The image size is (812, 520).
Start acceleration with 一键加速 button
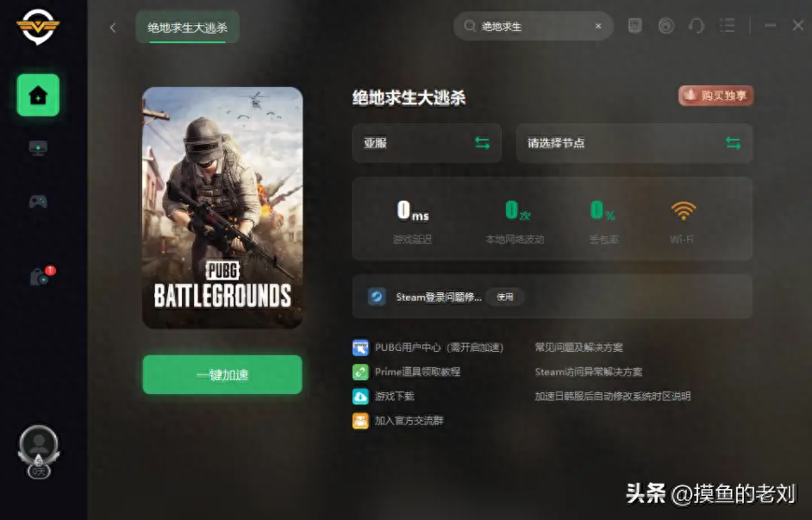(x=222, y=374)
